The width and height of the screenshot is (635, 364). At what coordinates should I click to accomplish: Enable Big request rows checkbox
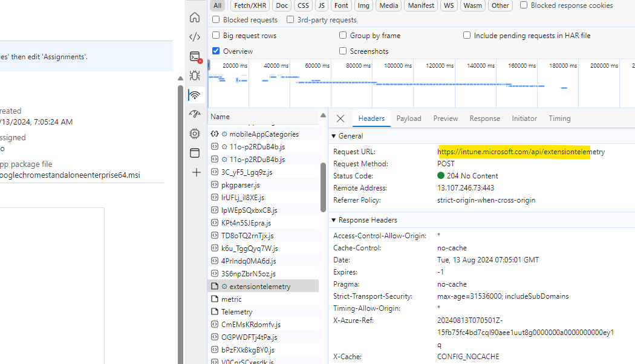tap(216, 35)
